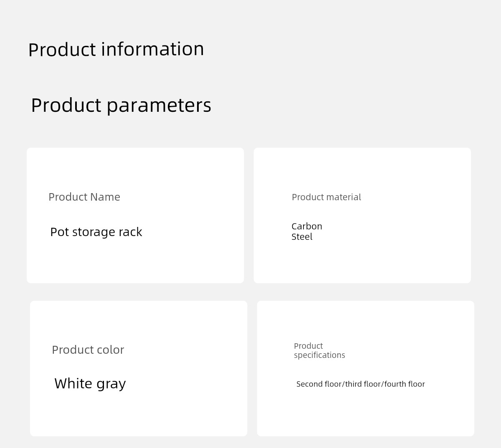Click the word "information" in the top heading

coord(152,49)
